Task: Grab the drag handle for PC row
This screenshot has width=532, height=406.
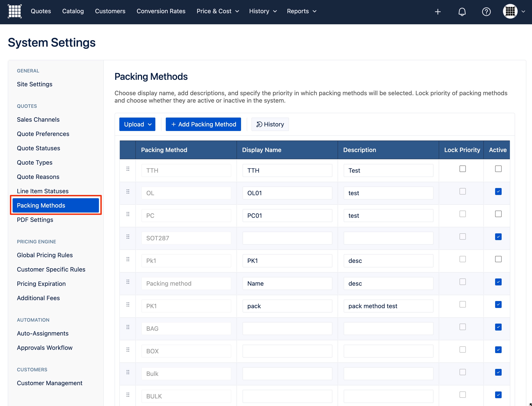Action: [128, 214]
